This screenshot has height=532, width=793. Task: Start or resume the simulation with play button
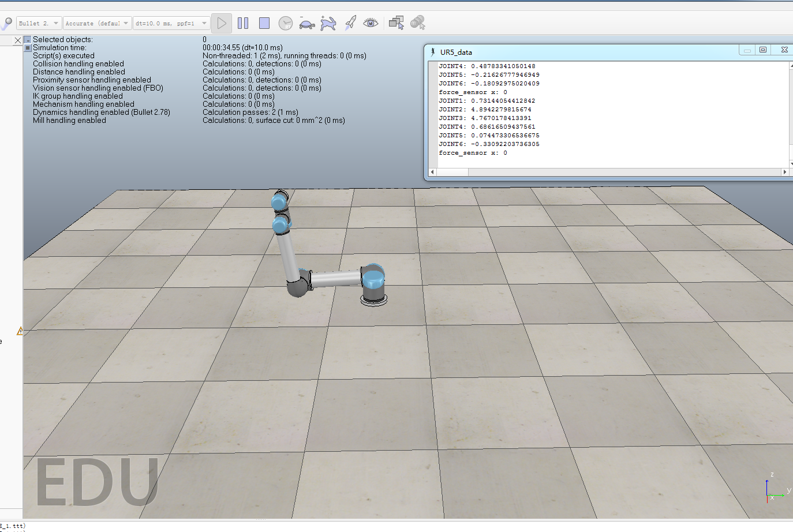[222, 23]
